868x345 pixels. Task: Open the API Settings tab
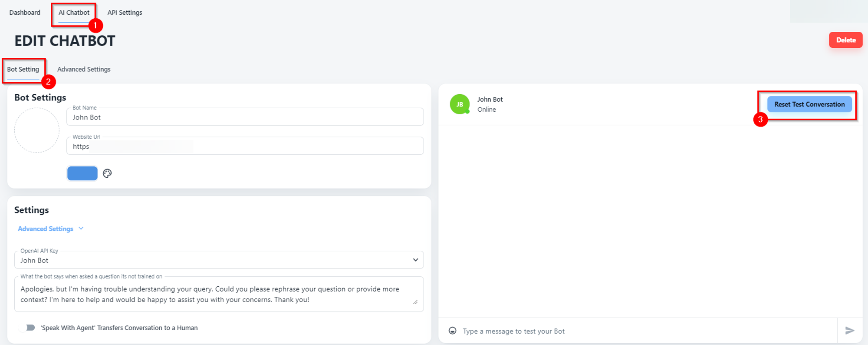tap(125, 13)
